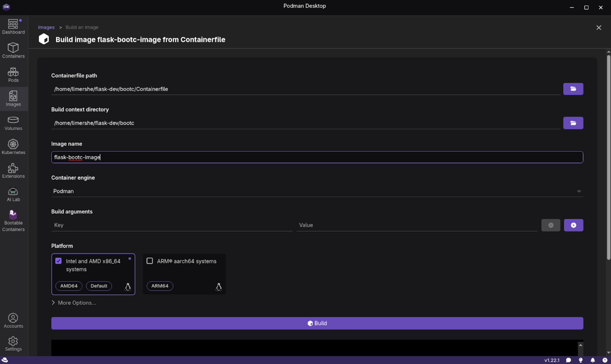Add a build argument plus button

pos(573,225)
